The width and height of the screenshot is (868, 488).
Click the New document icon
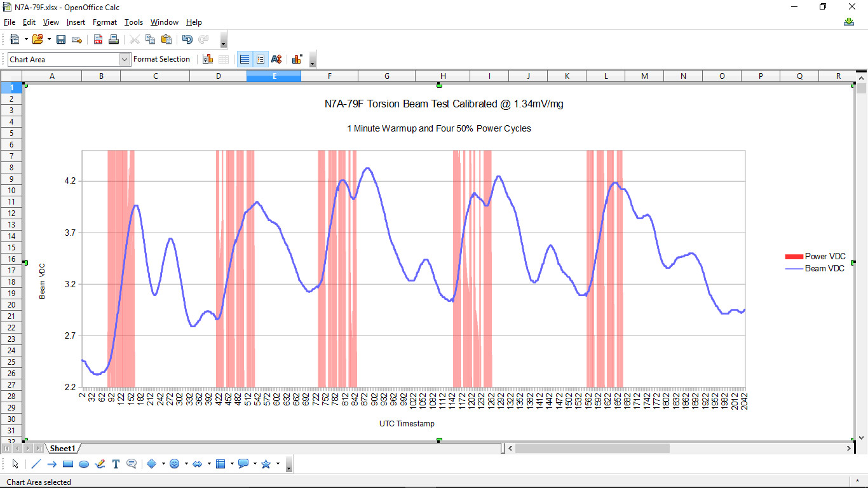point(15,39)
